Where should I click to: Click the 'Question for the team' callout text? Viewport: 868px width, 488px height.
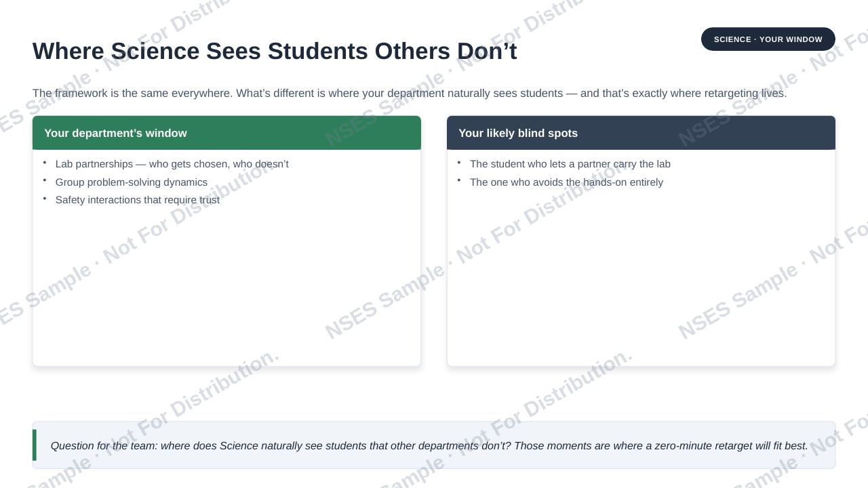click(429, 446)
